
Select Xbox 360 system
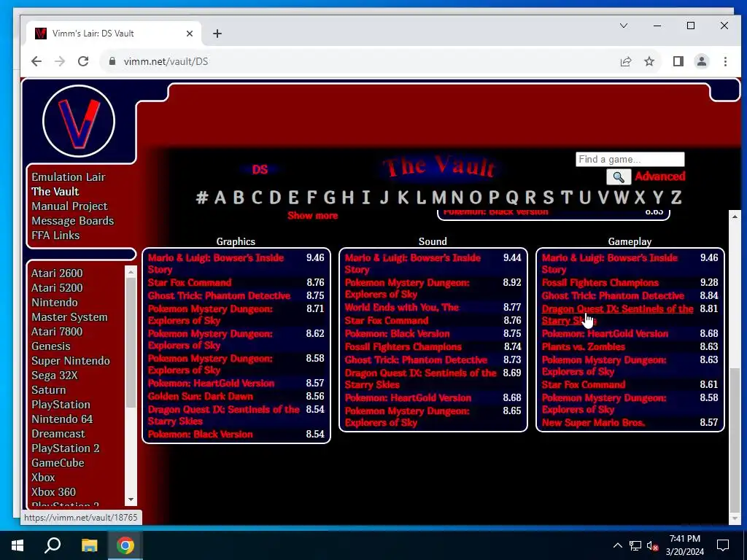coord(53,492)
